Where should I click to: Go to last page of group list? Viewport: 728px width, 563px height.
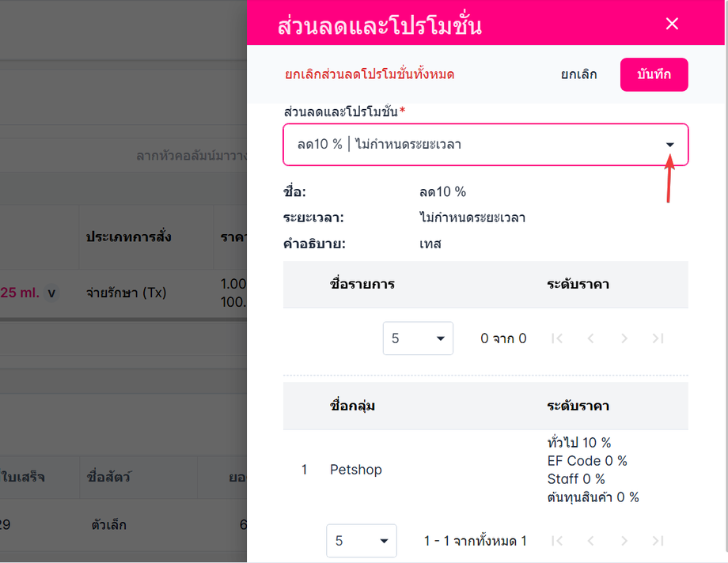(x=658, y=540)
